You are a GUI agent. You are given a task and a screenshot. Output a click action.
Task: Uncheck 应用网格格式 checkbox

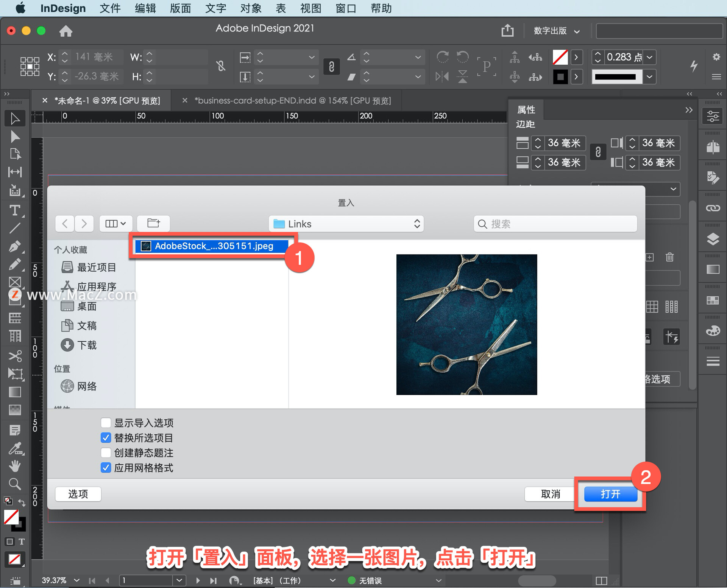(x=106, y=468)
